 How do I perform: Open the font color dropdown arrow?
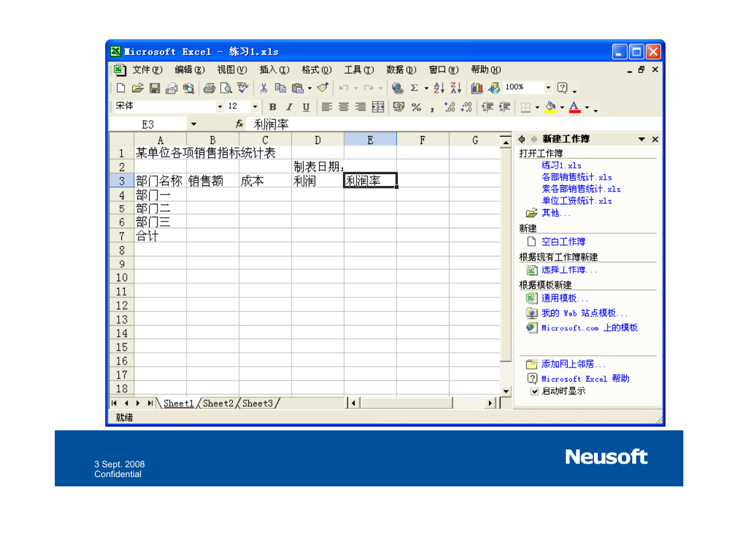point(587,107)
